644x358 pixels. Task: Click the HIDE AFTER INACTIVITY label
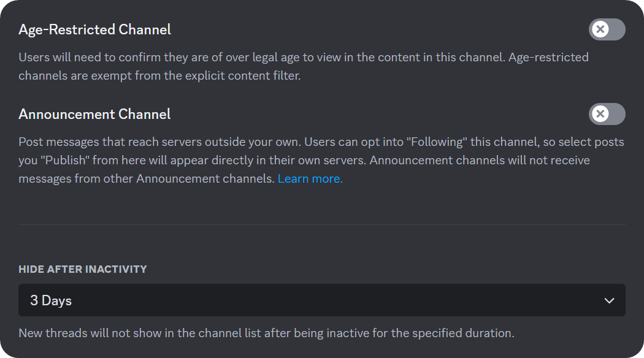pyautogui.click(x=83, y=268)
